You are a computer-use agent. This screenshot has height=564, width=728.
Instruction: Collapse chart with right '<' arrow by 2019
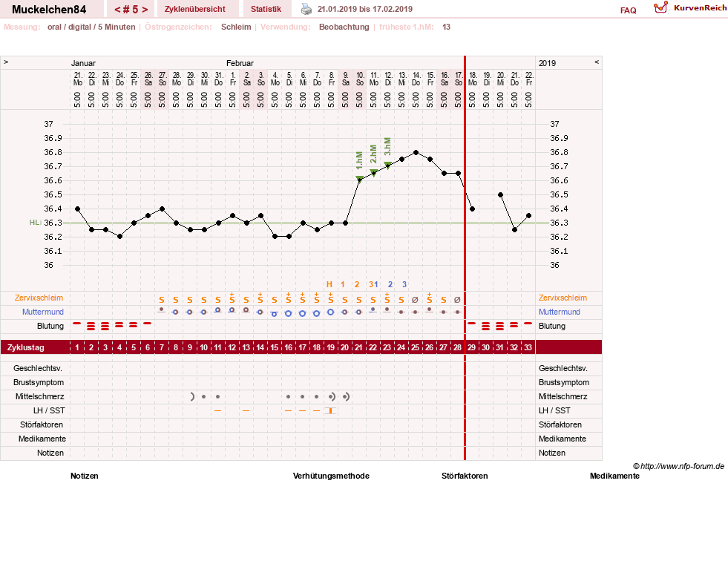[x=597, y=62]
